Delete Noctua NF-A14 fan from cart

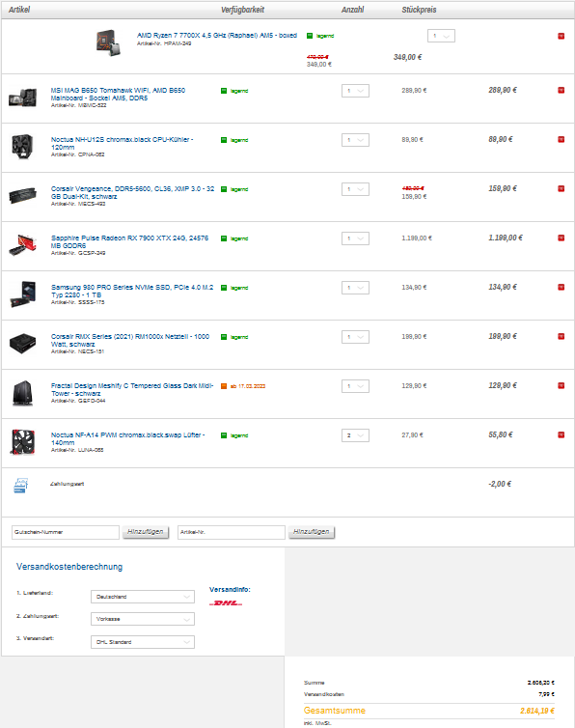tap(561, 434)
